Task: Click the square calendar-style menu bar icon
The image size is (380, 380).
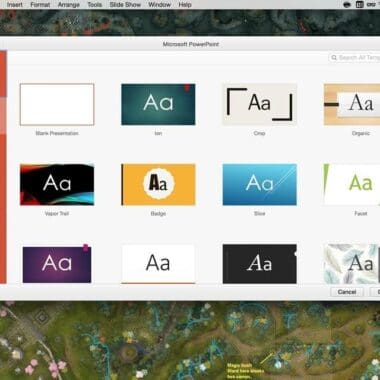Action: coord(359,5)
